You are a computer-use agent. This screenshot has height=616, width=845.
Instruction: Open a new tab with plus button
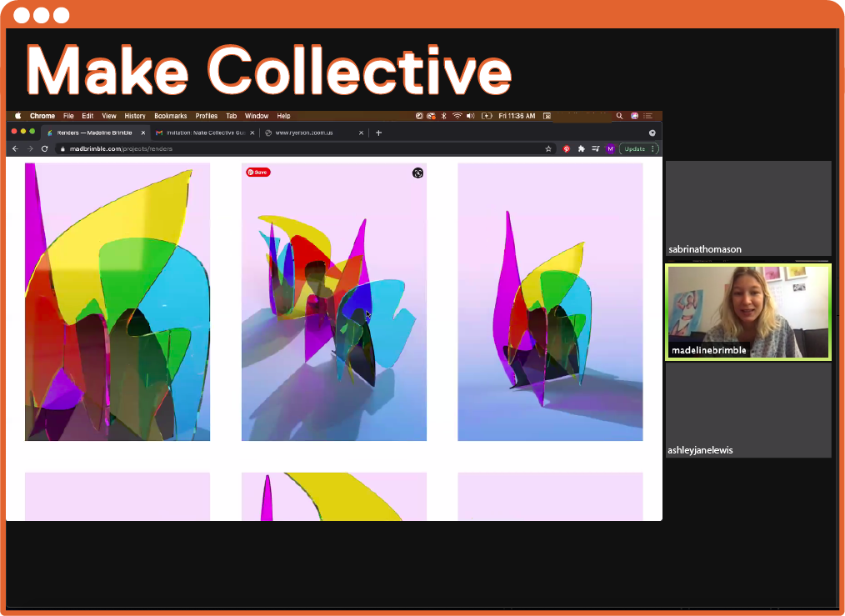(378, 133)
